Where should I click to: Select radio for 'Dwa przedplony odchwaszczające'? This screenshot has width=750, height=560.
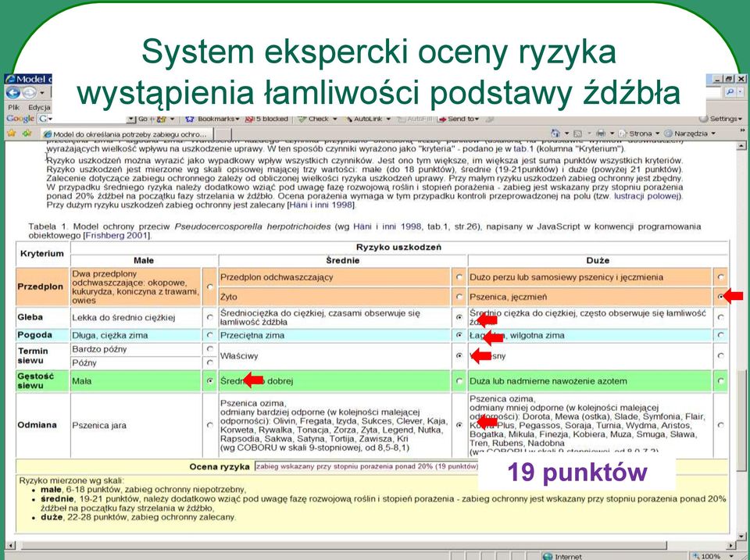210,287
